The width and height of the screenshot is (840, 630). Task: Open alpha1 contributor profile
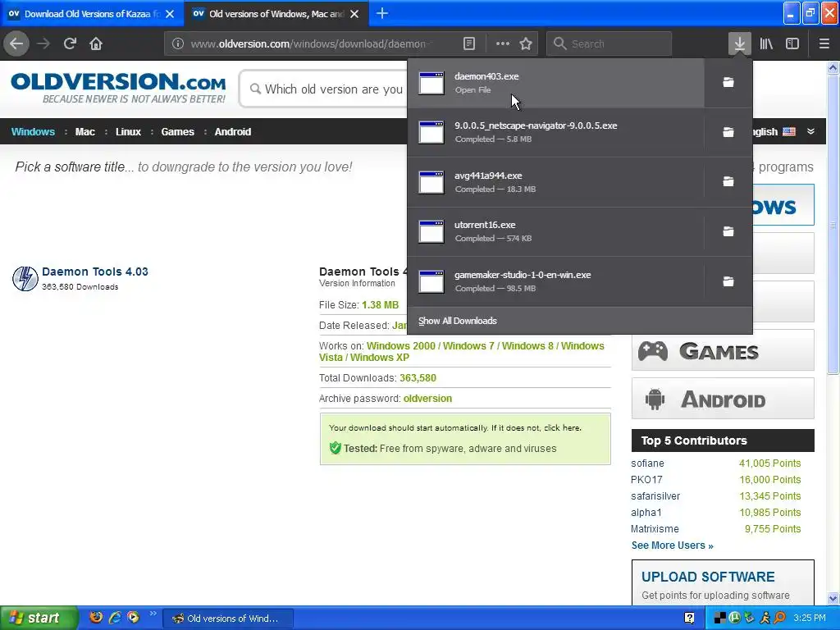pyautogui.click(x=646, y=513)
